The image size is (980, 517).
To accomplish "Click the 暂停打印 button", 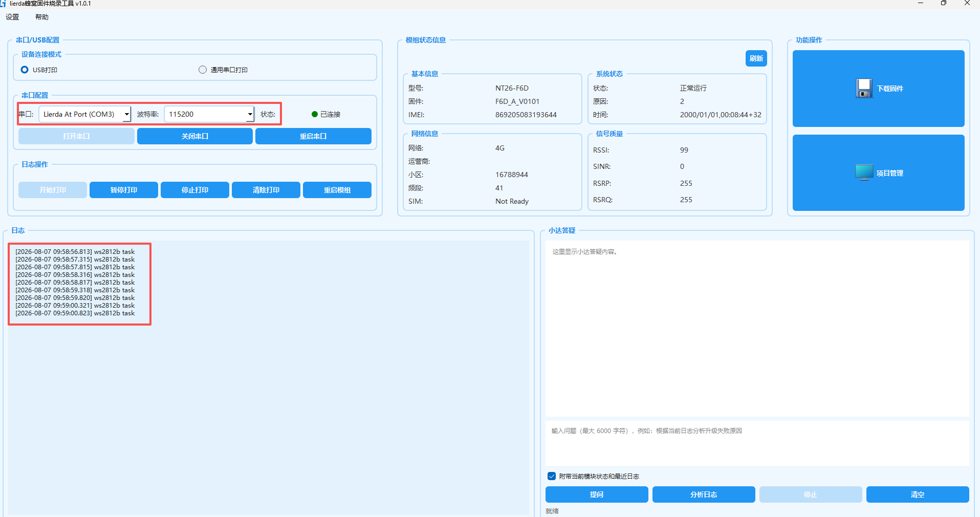I will [124, 190].
